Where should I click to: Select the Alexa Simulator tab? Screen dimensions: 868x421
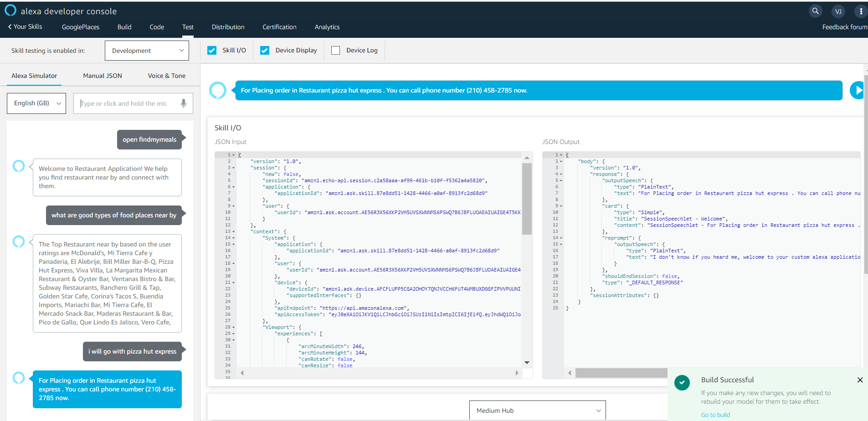tap(34, 76)
